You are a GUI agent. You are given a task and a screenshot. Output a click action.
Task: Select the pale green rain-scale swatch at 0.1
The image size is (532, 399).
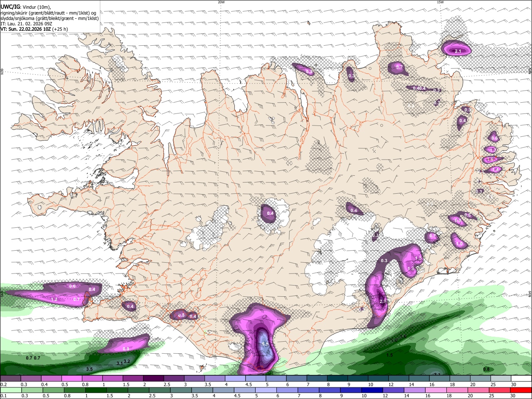[10, 390]
